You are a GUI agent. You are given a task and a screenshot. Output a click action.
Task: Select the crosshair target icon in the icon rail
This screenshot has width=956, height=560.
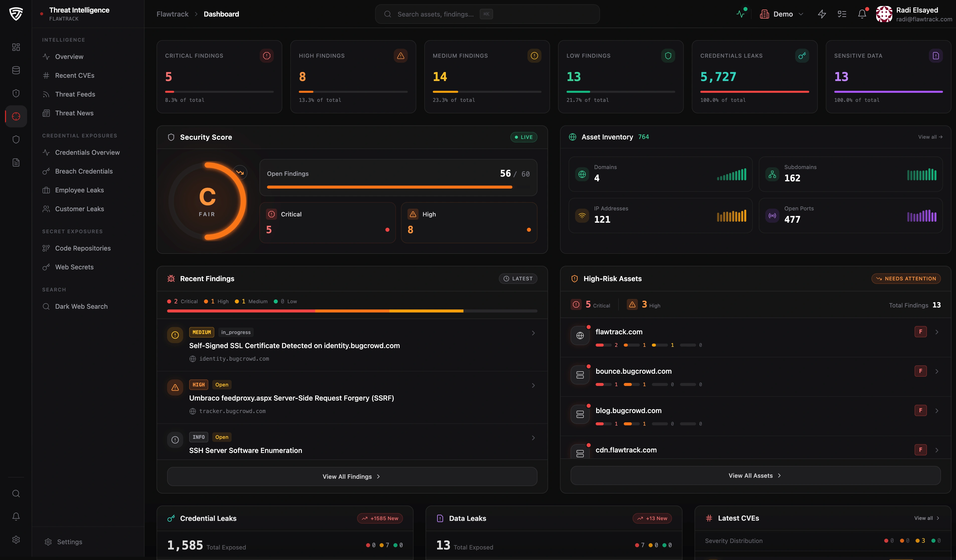(x=16, y=116)
